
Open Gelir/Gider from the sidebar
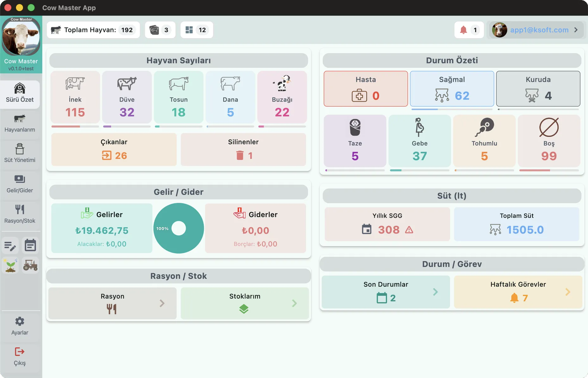[20, 184]
